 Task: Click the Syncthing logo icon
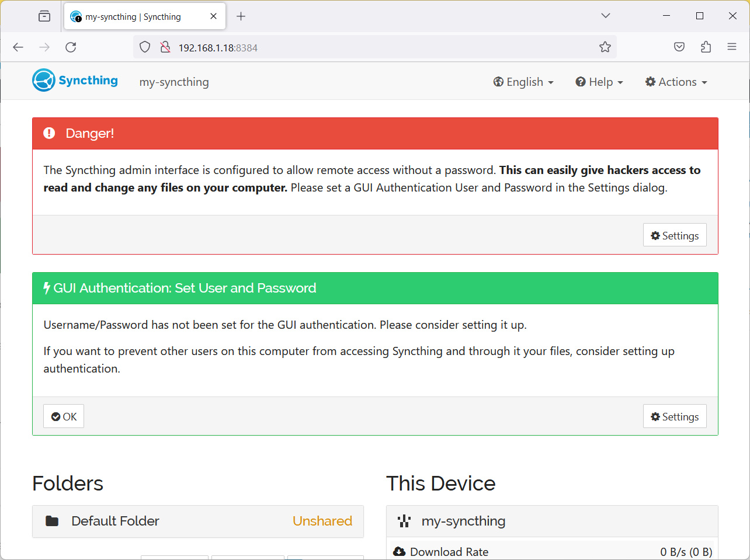tap(44, 81)
